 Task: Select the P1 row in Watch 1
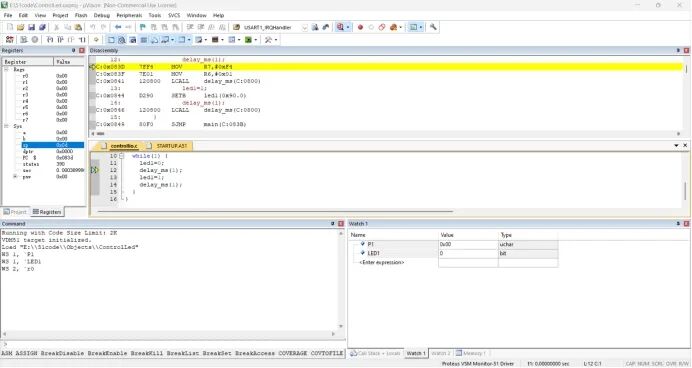454,244
